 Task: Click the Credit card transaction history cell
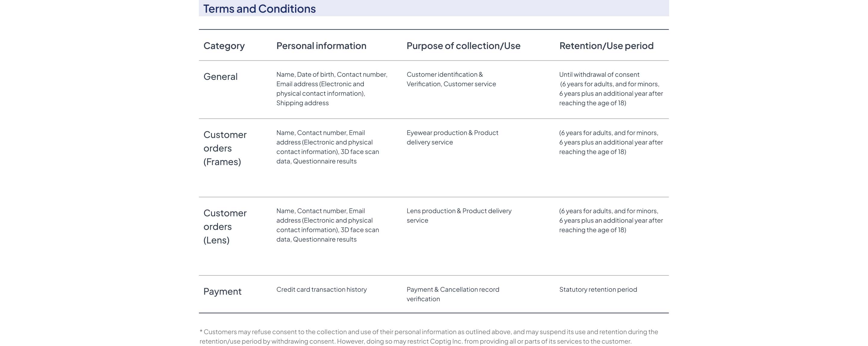click(x=322, y=289)
